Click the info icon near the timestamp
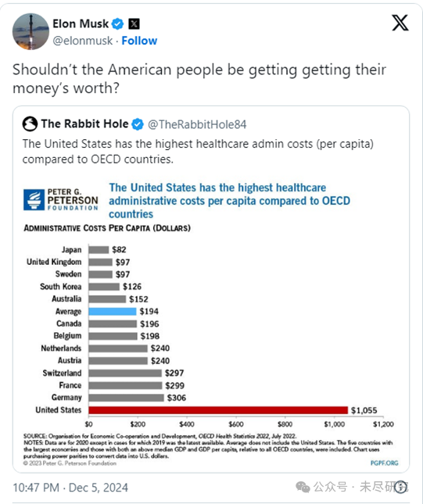 point(400,488)
